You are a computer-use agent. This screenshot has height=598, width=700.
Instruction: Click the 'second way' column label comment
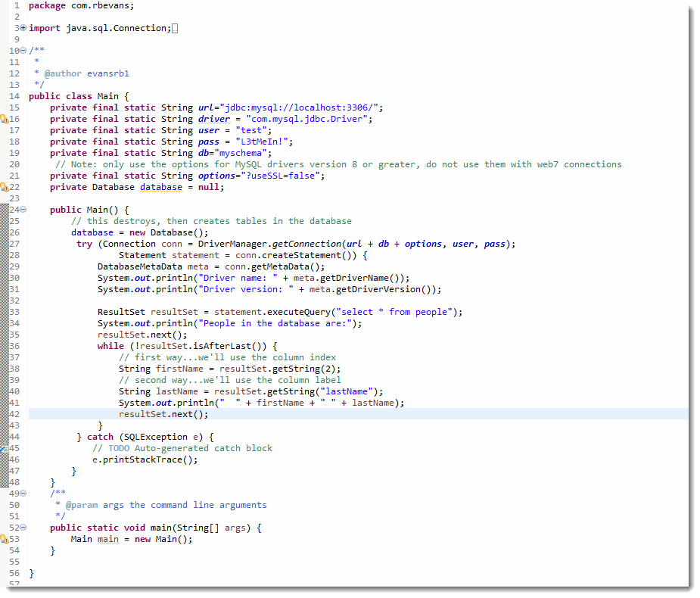[230, 380]
